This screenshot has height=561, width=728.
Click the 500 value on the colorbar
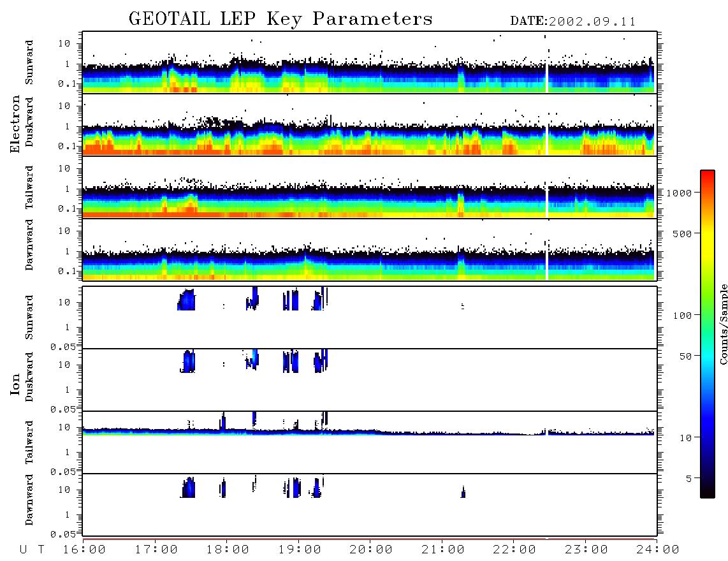point(683,233)
